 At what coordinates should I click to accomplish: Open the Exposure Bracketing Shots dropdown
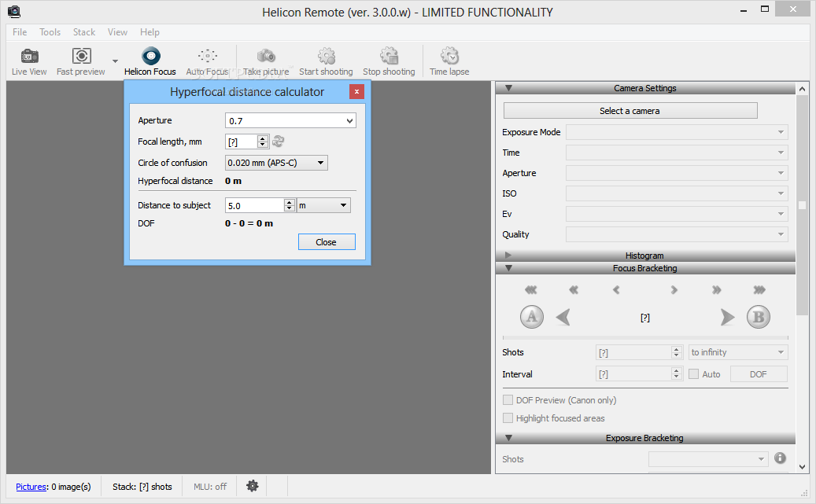(x=708, y=459)
